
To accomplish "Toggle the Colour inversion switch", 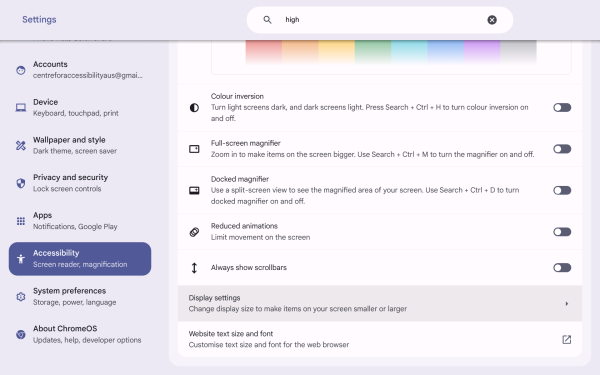I will point(562,108).
